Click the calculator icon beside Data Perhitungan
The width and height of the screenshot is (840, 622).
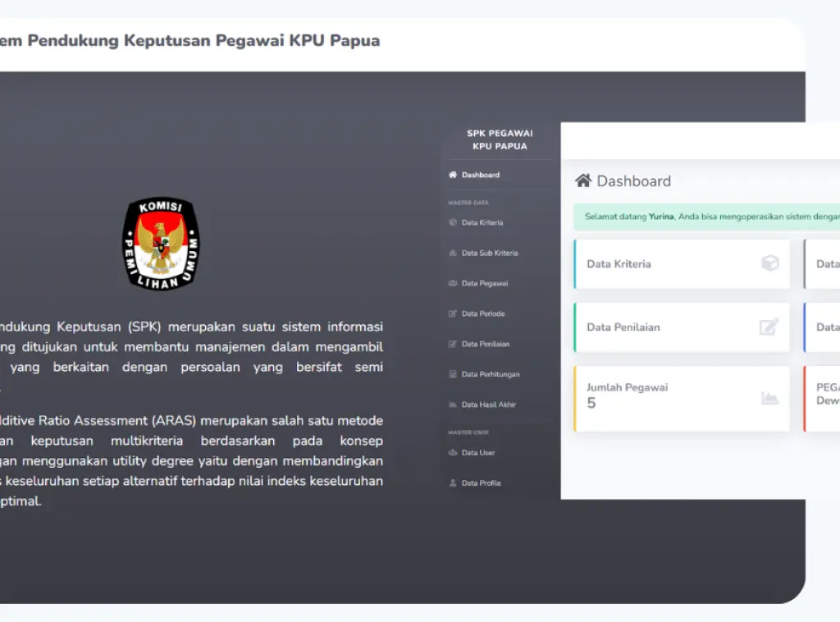[453, 374]
